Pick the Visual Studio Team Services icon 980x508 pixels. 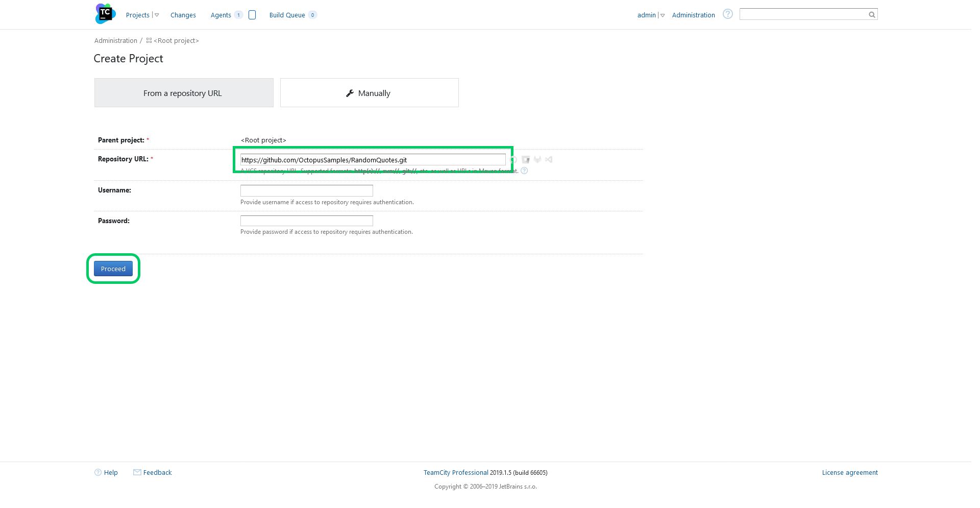click(549, 160)
